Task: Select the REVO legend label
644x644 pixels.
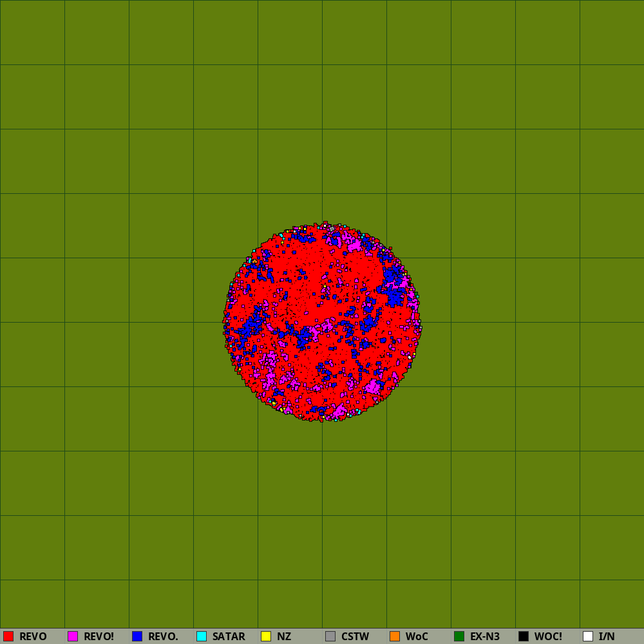Action: click(33, 637)
